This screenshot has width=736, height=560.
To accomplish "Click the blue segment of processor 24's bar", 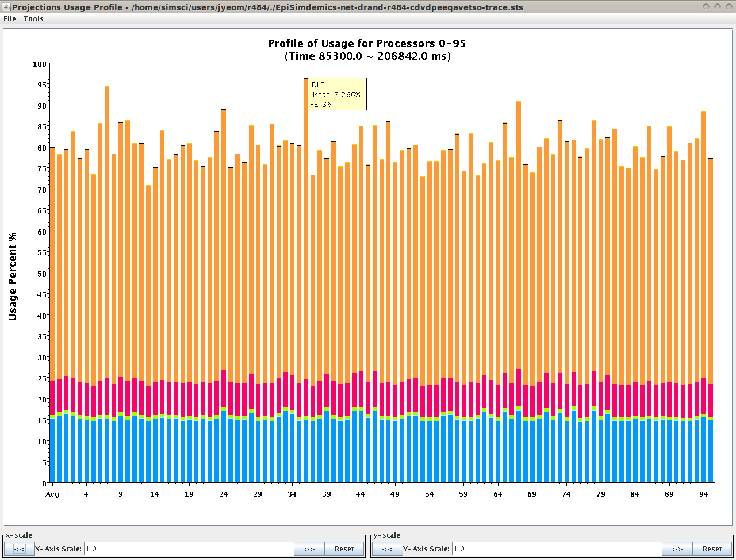I will click(224, 448).
